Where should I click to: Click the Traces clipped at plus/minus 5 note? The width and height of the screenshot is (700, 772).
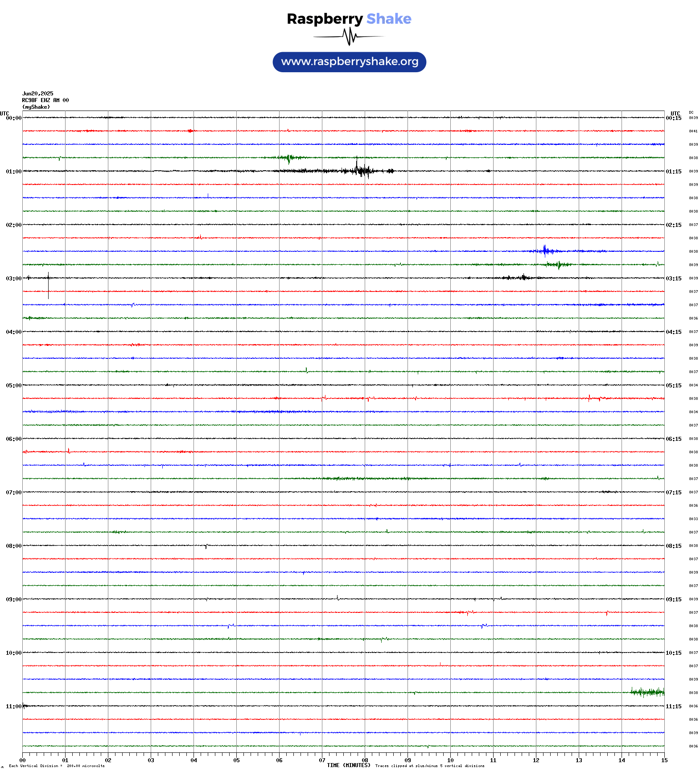click(430, 766)
